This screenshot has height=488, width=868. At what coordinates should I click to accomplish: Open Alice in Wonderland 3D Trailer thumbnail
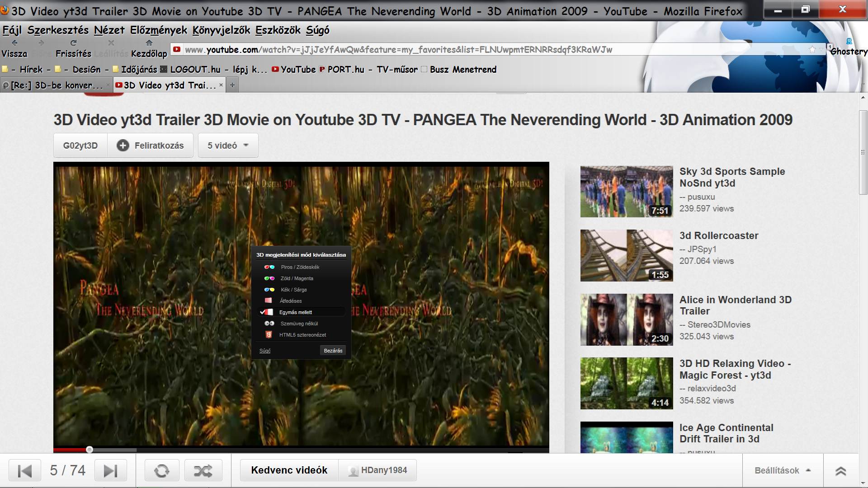(x=627, y=320)
